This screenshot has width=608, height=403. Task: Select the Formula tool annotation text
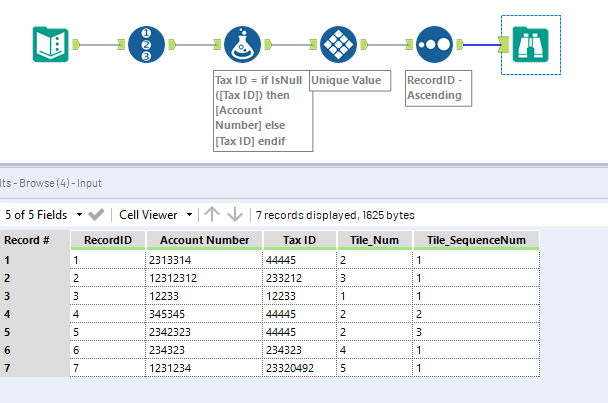point(263,110)
